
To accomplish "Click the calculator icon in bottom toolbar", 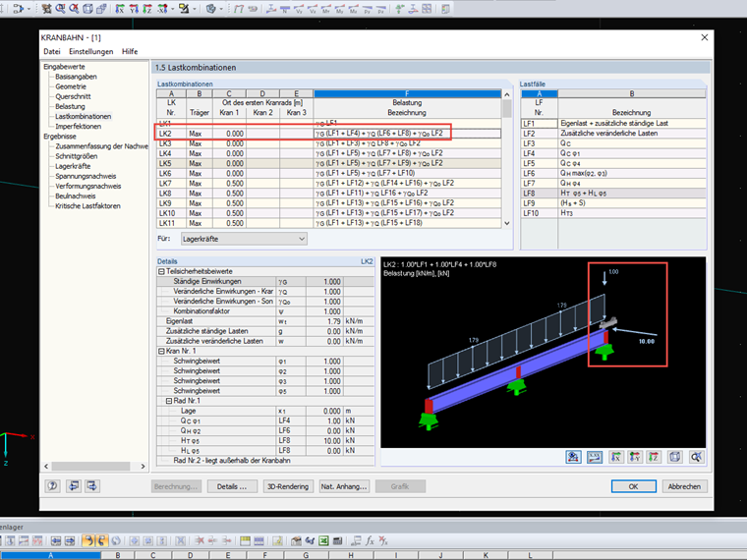I will point(338,540).
